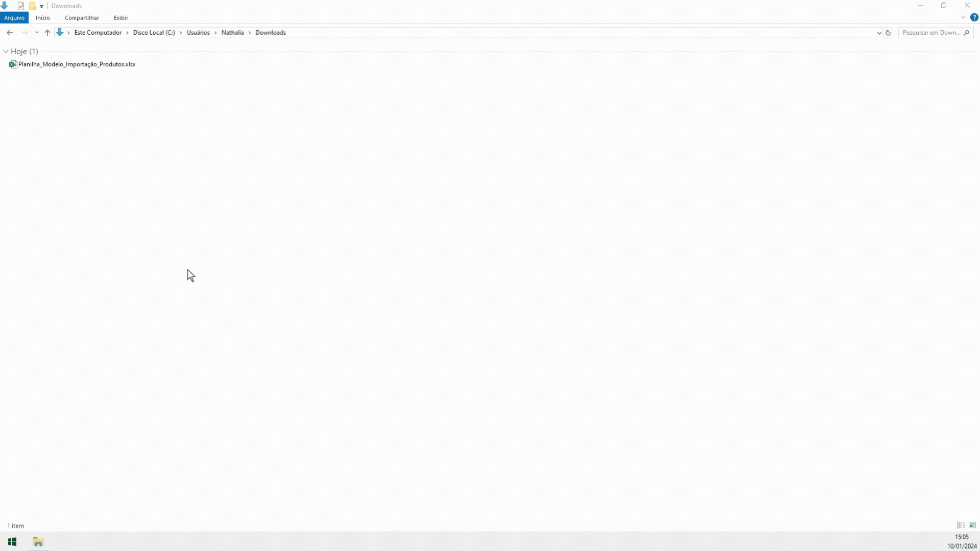Click the New Folder icon in title bar
980x551 pixels.
tap(32, 6)
